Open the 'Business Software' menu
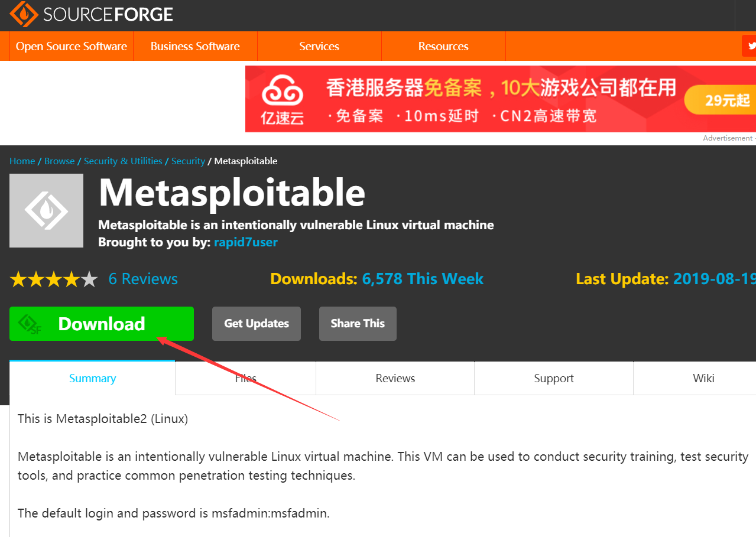The width and height of the screenshot is (756, 537). coord(195,45)
